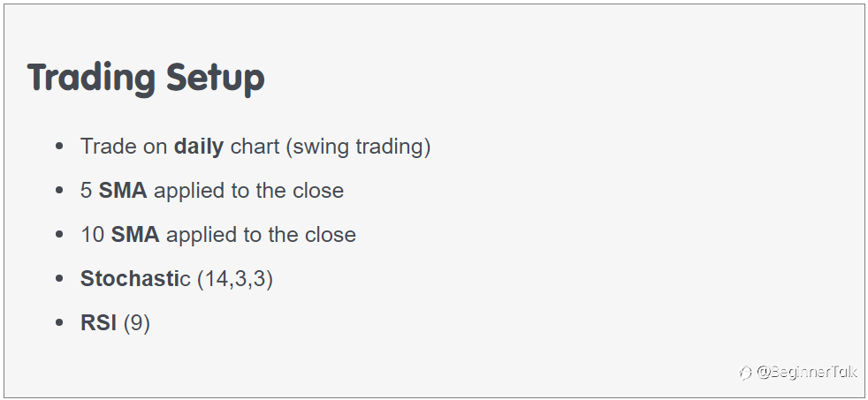Click the first SMA bold text
Viewport: 868px width, 400px height.
123,191
